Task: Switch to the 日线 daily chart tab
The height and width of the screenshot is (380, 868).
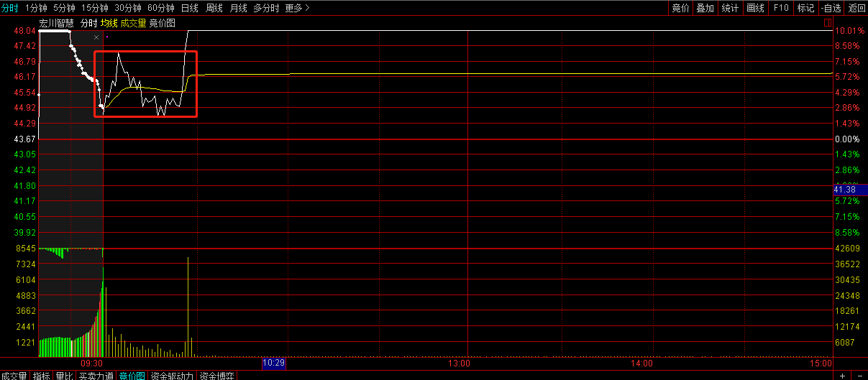Action: click(189, 8)
